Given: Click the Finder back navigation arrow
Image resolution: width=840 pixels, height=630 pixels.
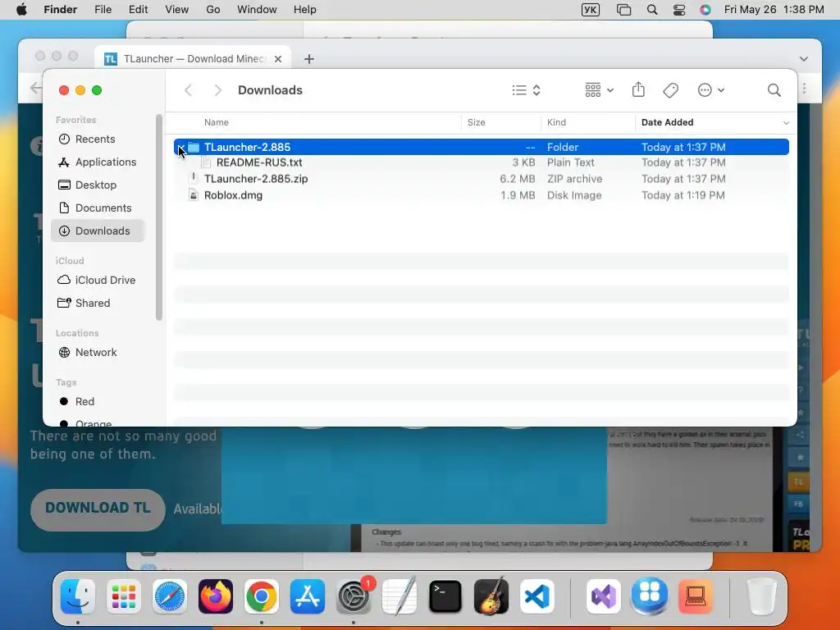Looking at the screenshot, I should [188, 90].
